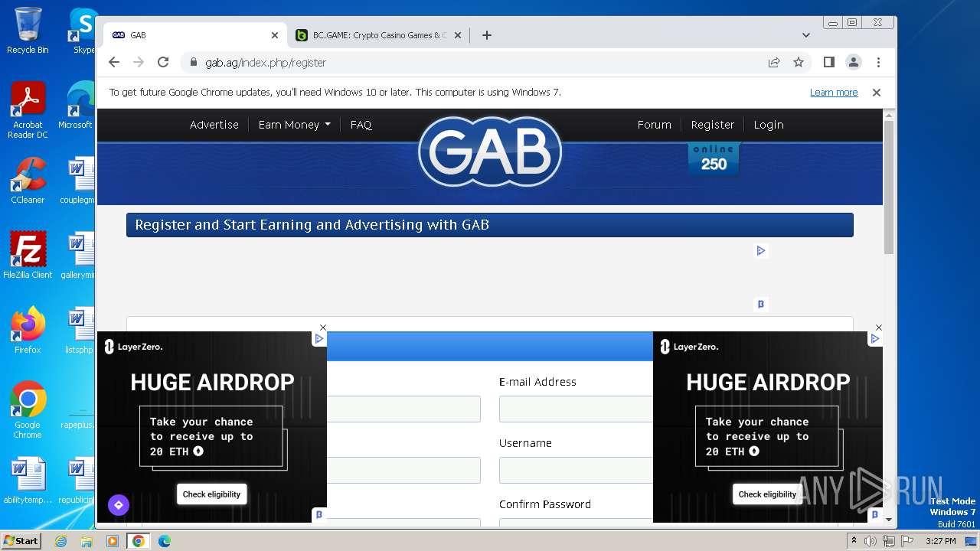Screen dimensions: 980x551
Task: Switch to BC.GAME Crypto Casino tab
Action: click(379, 35)
